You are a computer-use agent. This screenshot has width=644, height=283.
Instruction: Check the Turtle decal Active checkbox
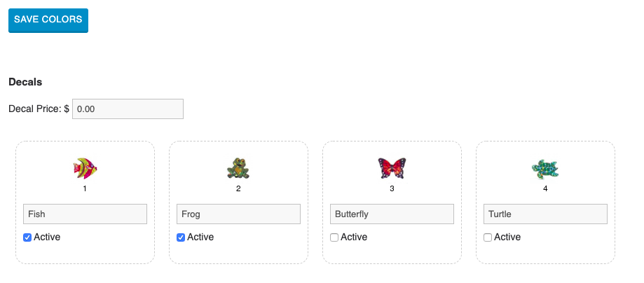coord(488,237)
